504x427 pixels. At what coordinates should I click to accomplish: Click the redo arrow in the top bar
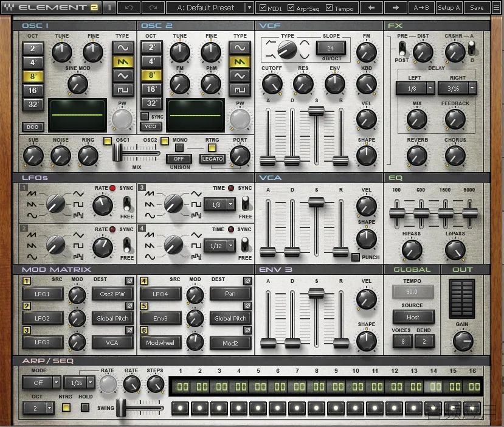coord(153,8)
